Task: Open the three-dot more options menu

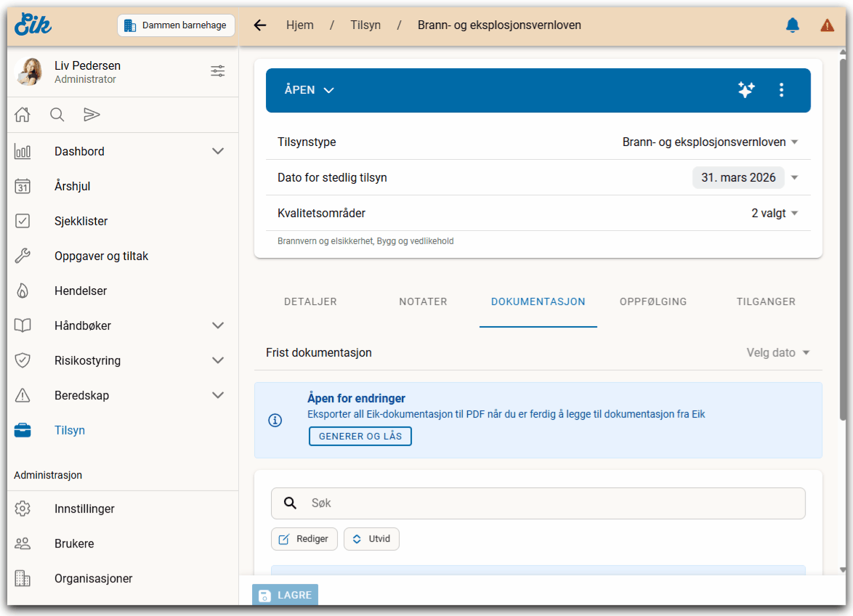Action: 781,90
